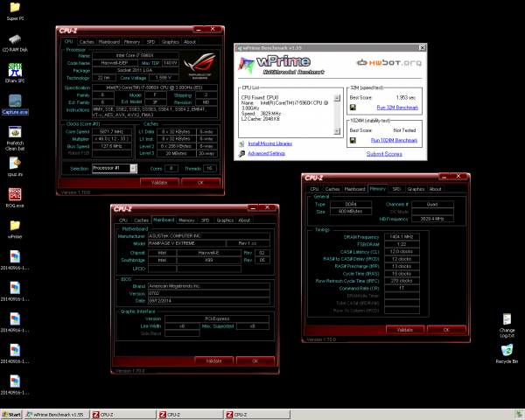Open Caches tab in CPU-Z Memory window
The height and width of the screenshot is (420, 525).
(332, 189)
